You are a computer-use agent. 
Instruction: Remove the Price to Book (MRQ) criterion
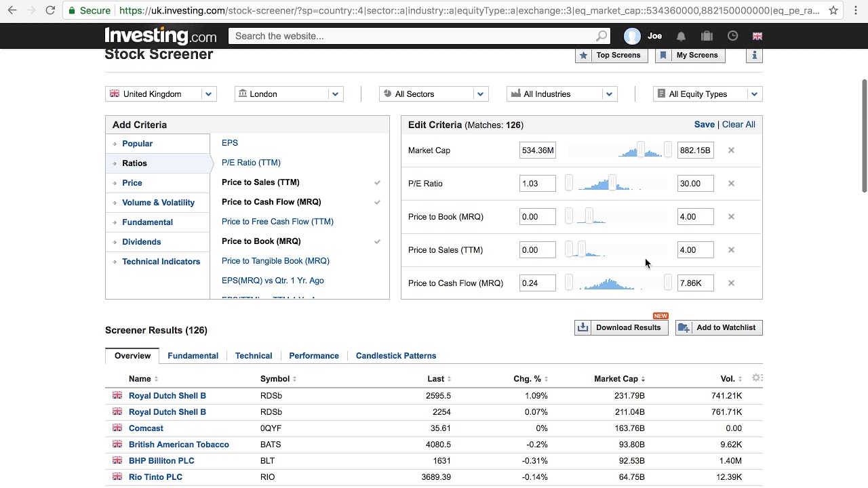(731, 217)
